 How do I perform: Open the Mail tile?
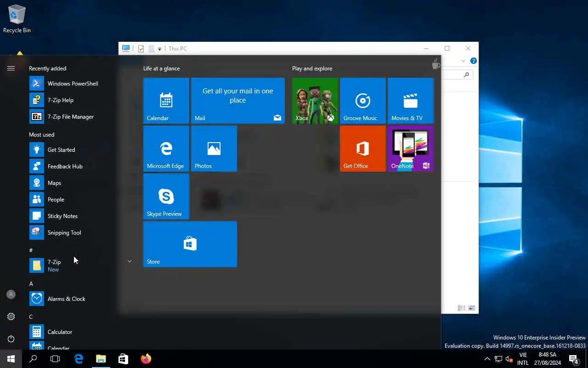(238, 101)
